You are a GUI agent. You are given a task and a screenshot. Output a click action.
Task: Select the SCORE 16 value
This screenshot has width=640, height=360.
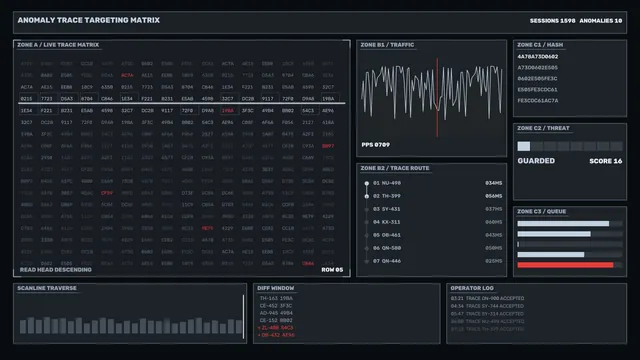[606, 161]
